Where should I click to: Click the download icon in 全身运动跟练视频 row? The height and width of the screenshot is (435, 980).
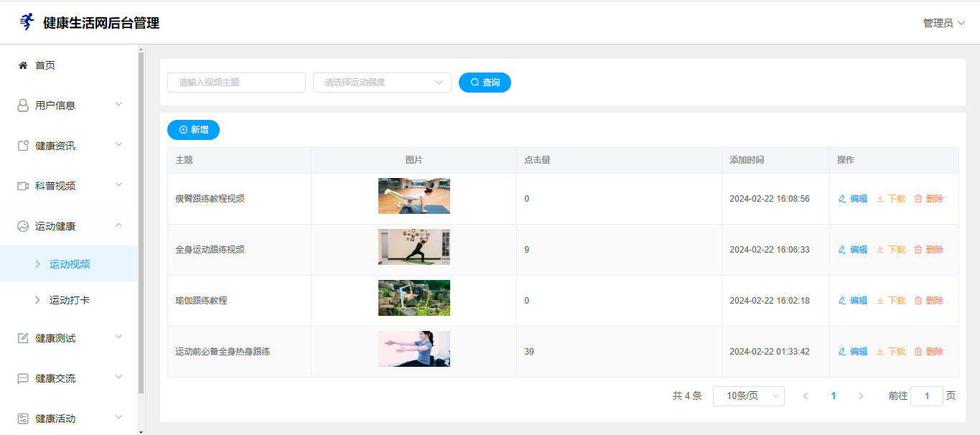(880, 250)
